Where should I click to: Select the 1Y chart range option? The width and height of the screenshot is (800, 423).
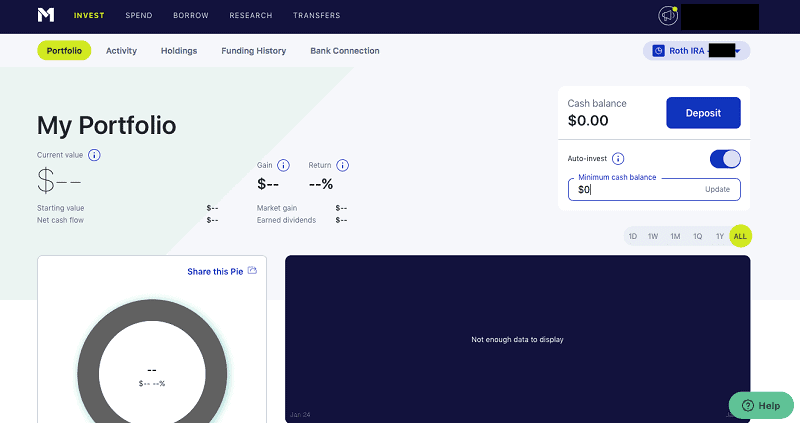[x=719, y=236]
